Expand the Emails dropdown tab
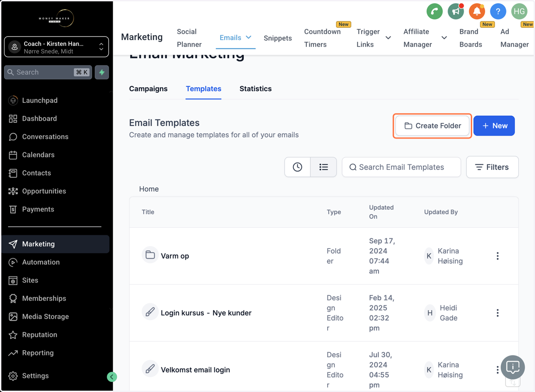 236,38
